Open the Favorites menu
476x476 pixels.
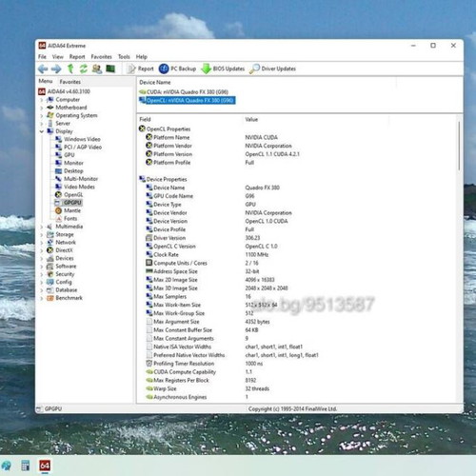click(x=101, y=57)
